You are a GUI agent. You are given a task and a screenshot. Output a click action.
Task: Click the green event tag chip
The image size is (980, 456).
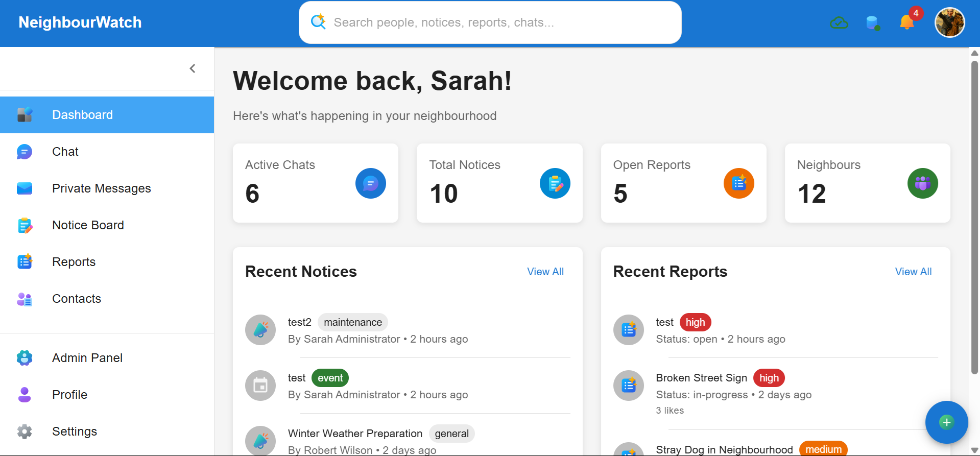[330, 378]
